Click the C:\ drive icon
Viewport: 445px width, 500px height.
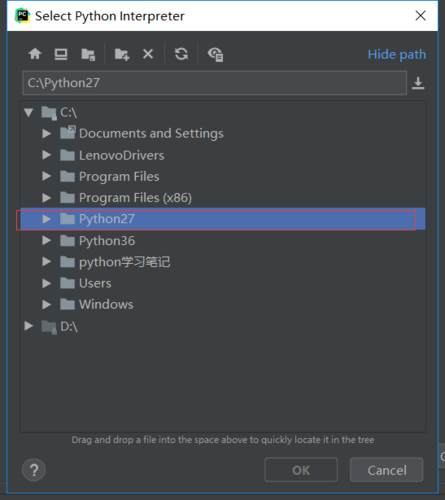(x=49, y=113)
